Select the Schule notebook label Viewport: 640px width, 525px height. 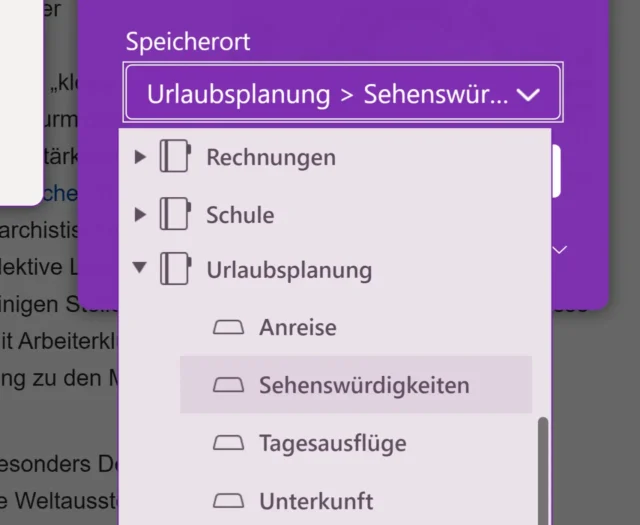click(240, 214)
